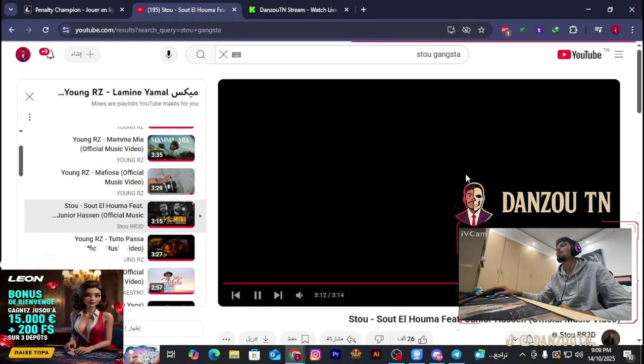The height and width of the screenshot is (364, 644).
Task: Open File Explorer from the taskbar
Action: (234, 354)
